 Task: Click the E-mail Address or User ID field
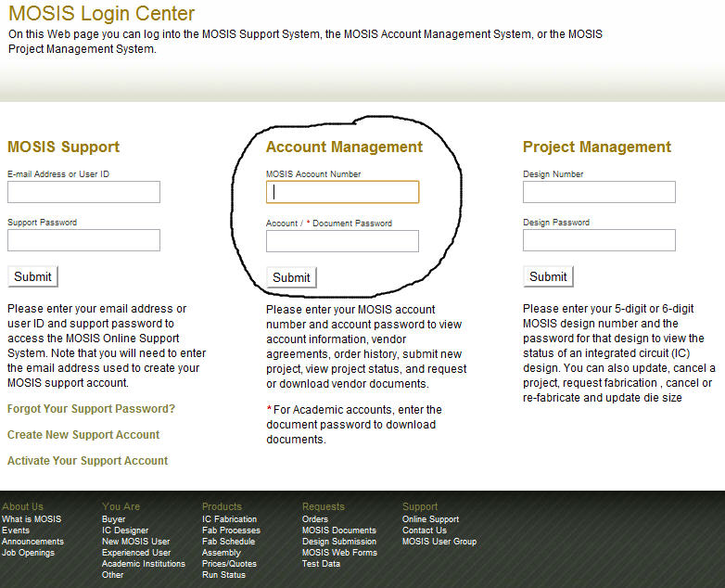click(x=83, y=192)
